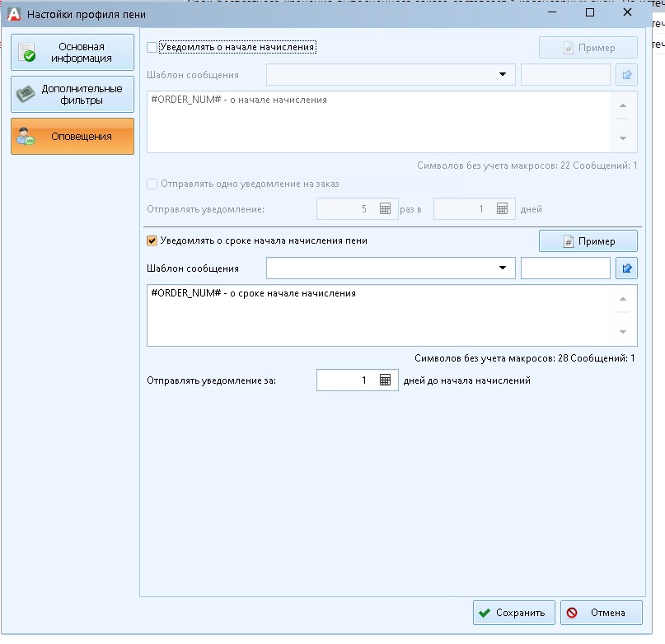Open the lower Шаблон сообщения dropdown
The width and height of the screenshot is (665, 644).
coord(502,268)
